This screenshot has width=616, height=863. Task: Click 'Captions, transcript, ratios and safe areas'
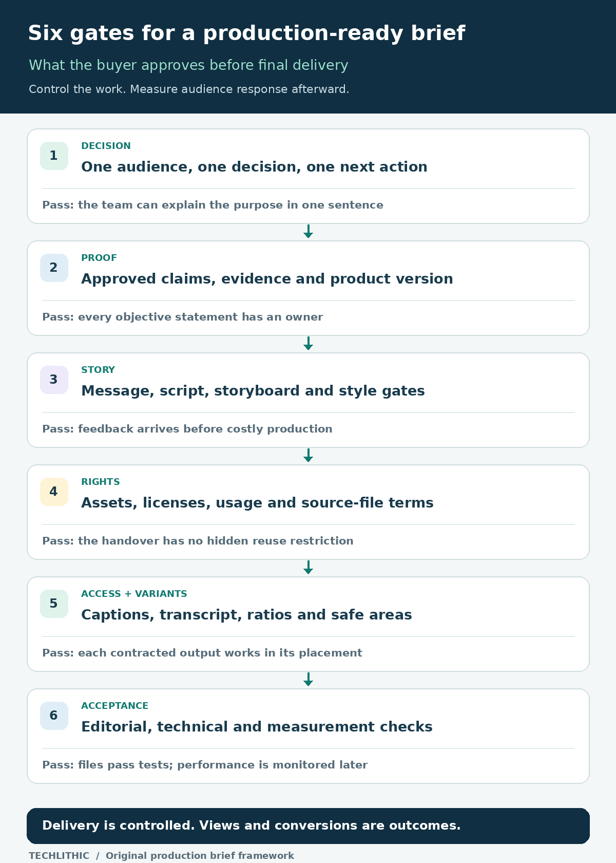click(x=246, y=615)
